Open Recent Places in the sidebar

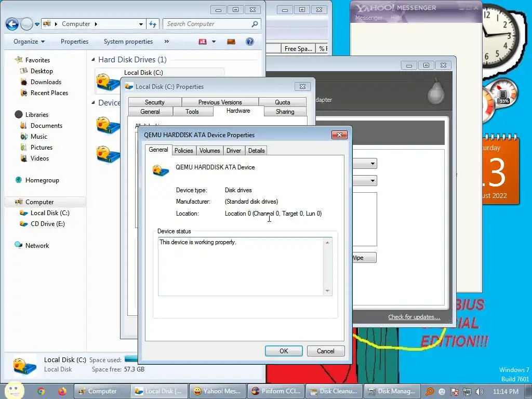[x=49, y=92]
